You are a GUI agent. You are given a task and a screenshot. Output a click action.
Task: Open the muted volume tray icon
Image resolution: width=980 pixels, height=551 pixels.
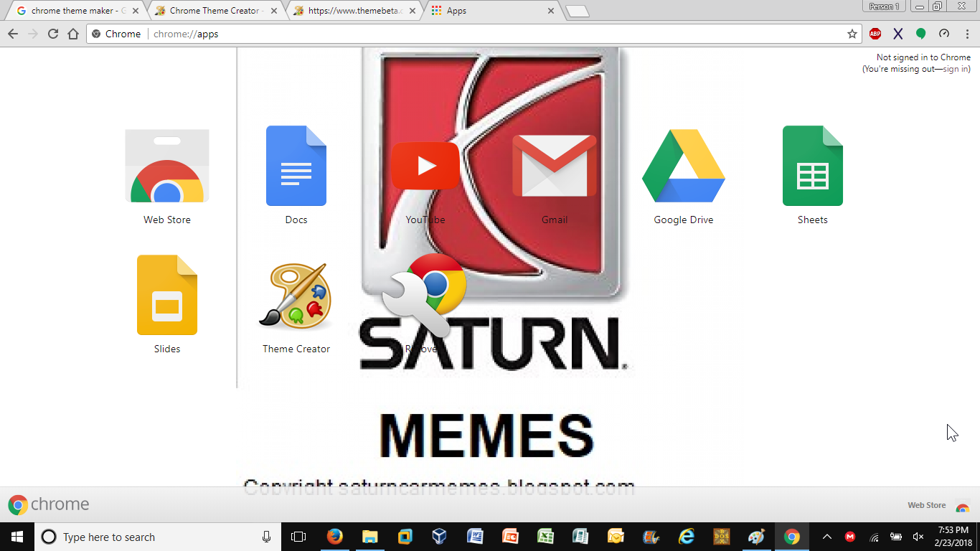coord(918,537)
